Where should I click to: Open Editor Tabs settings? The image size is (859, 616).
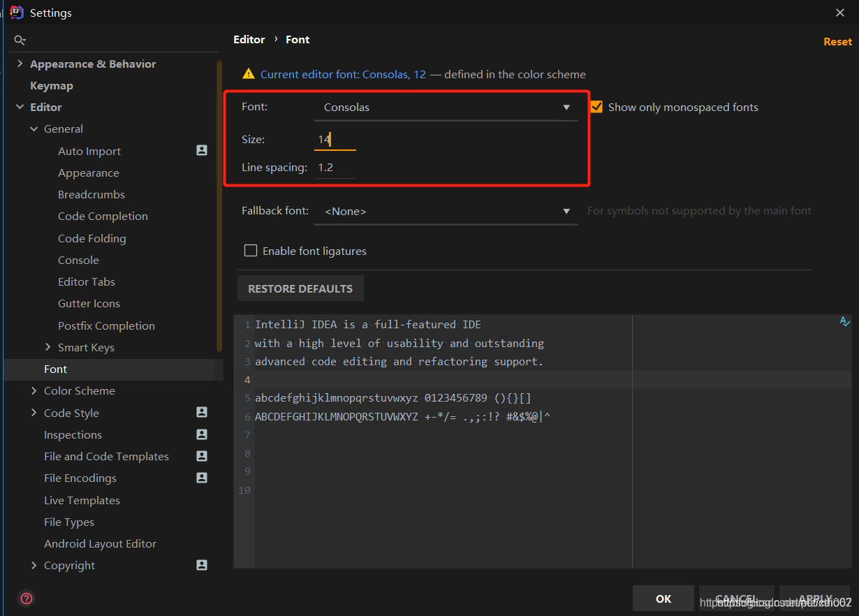pos(87,281)
